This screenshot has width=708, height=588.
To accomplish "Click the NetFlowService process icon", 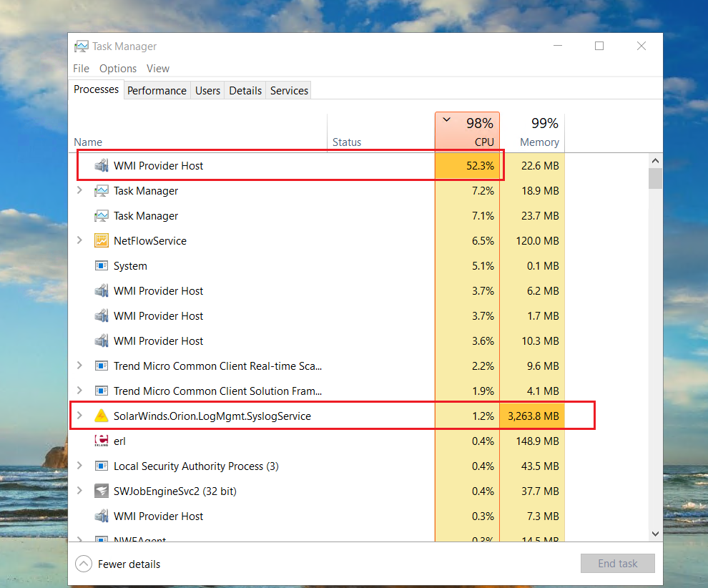I will tap(101, 241).
